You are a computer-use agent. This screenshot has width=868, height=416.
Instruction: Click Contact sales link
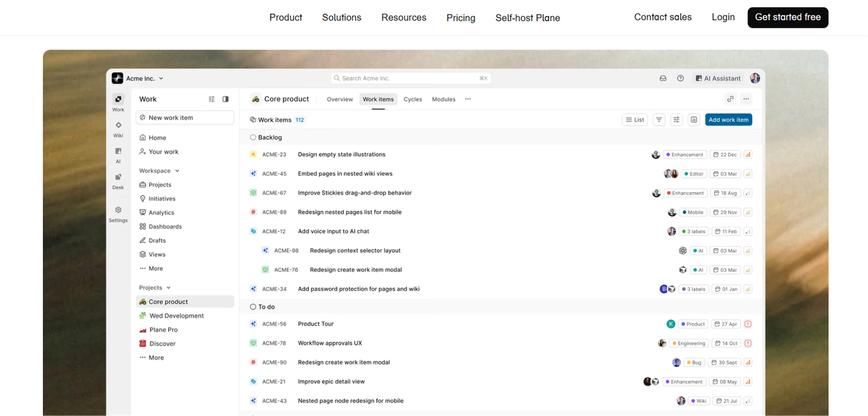(663, 17)
